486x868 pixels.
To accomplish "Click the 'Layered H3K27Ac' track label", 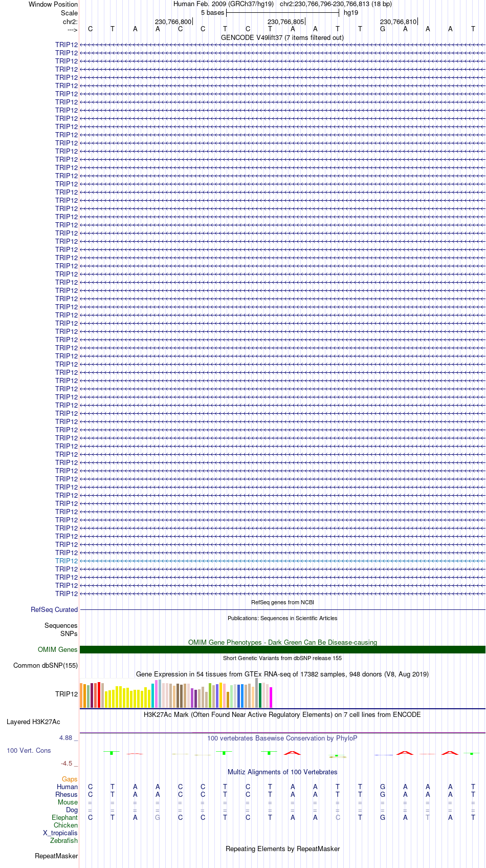I will click(x=33, y=722).
